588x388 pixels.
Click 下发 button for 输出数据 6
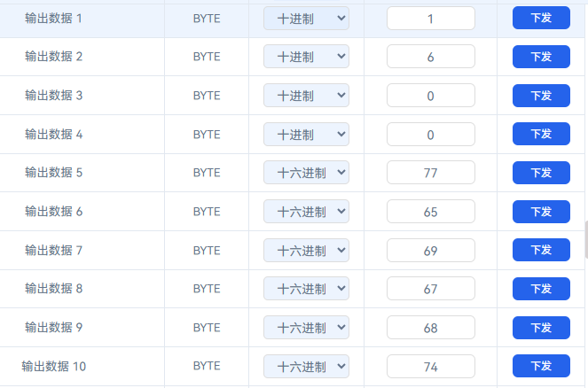click(541, 212)
